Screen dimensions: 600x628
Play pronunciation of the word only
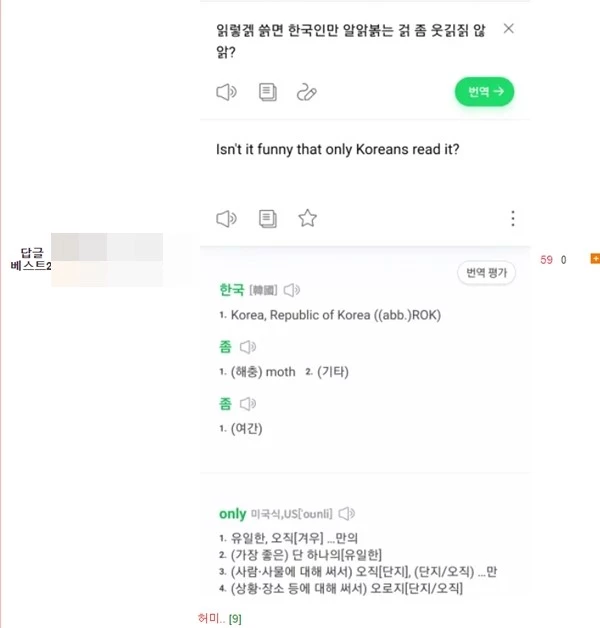point(347,514)
